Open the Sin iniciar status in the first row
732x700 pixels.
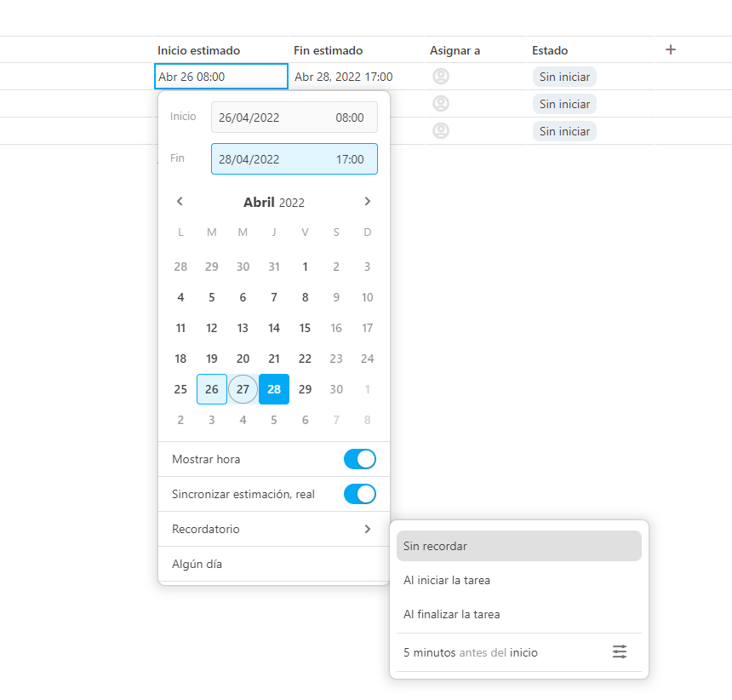tap(564, 77)
